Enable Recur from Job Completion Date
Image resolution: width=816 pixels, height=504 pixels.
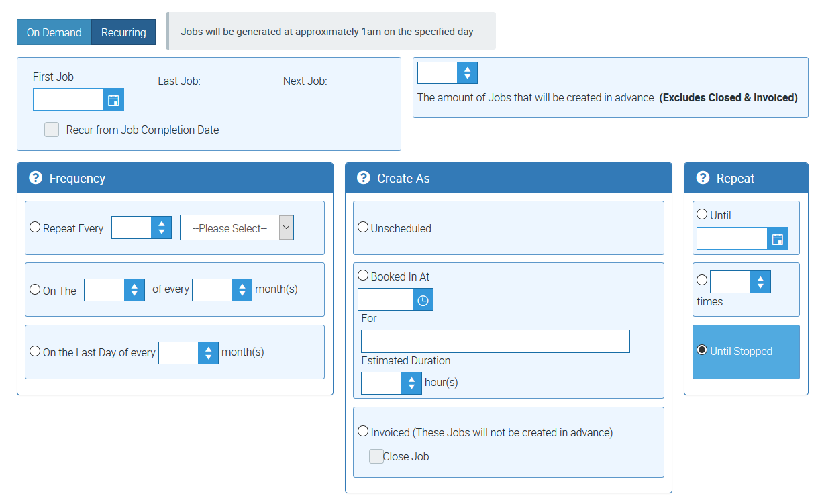click(52, 130)
